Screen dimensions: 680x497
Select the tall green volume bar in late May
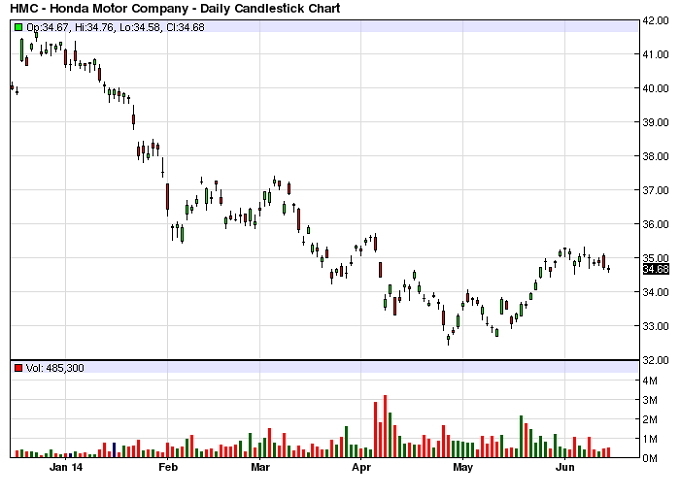[x=521, y=436]
